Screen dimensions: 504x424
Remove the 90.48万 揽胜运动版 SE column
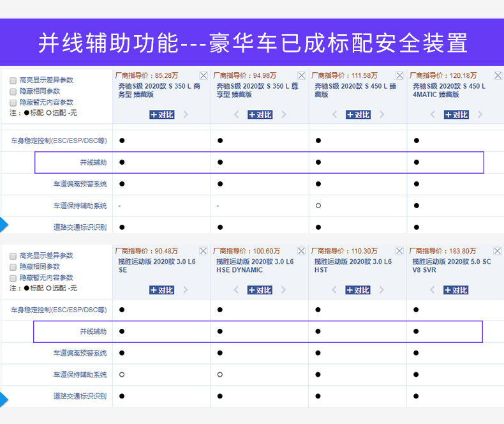point(204,252)
